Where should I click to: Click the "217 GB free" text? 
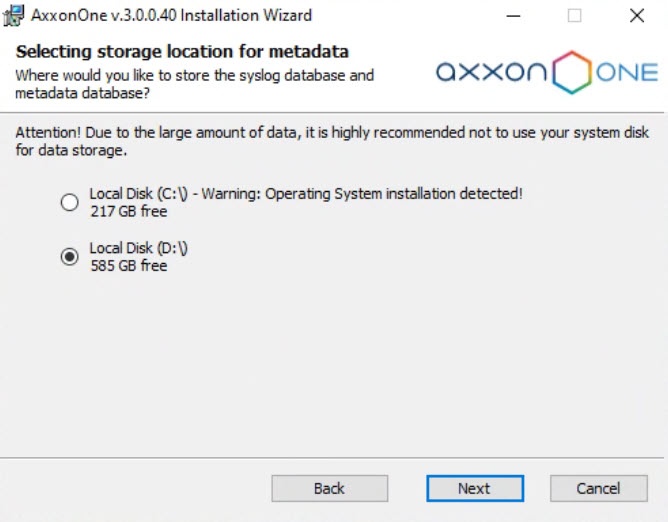pos(128,211)
